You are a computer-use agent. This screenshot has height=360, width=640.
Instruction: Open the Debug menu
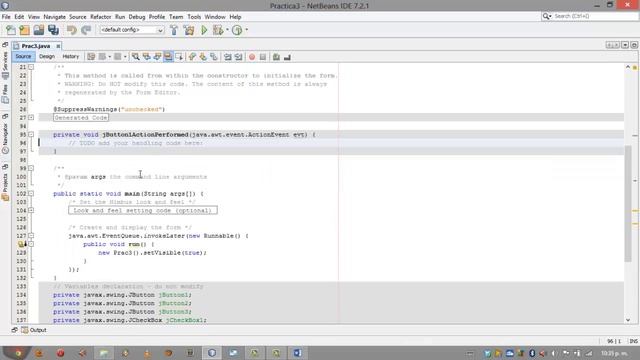(137, 17)
